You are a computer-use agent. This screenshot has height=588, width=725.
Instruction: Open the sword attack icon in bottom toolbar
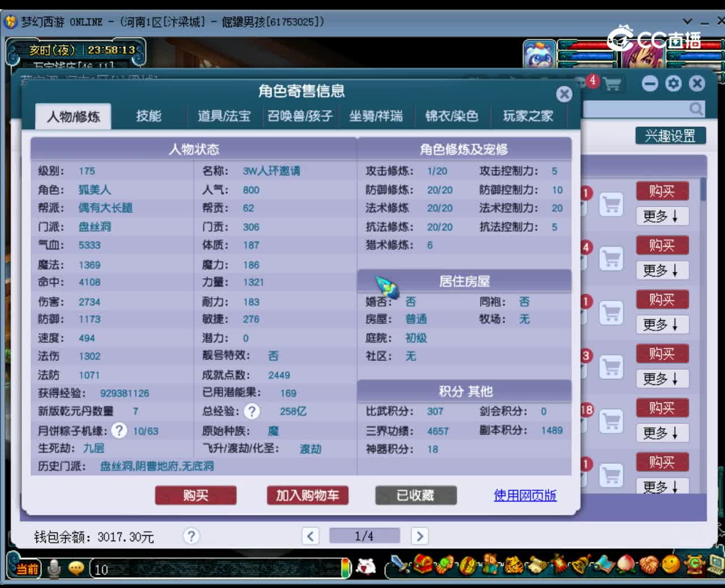pyautogui.click(x=401, y=565)
